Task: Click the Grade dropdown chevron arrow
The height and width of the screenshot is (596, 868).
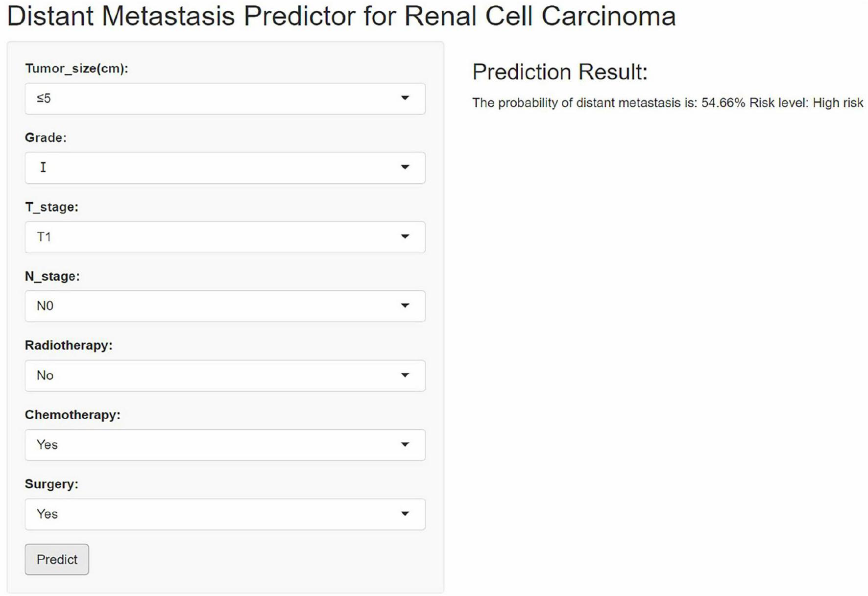Action: [x=405, y=167]
